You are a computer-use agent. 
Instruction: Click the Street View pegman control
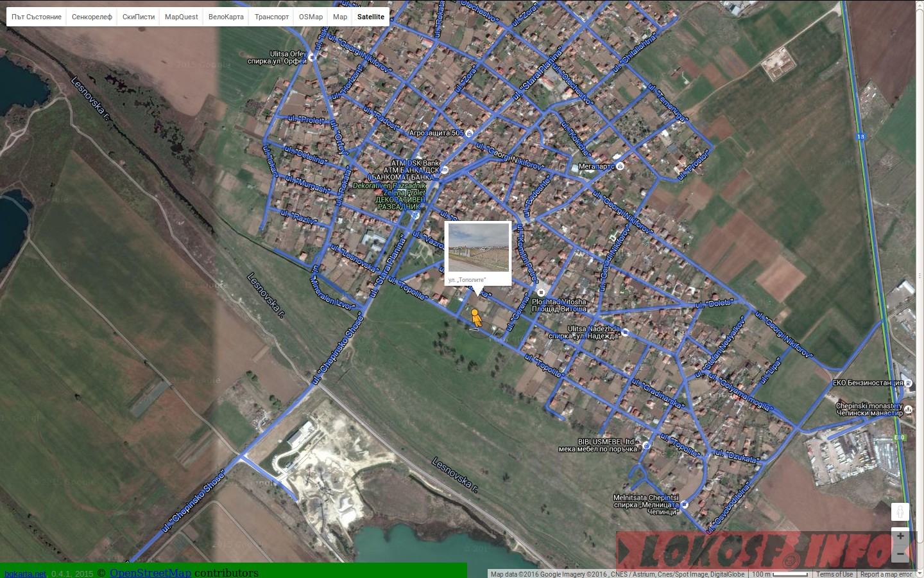point(900,512)
